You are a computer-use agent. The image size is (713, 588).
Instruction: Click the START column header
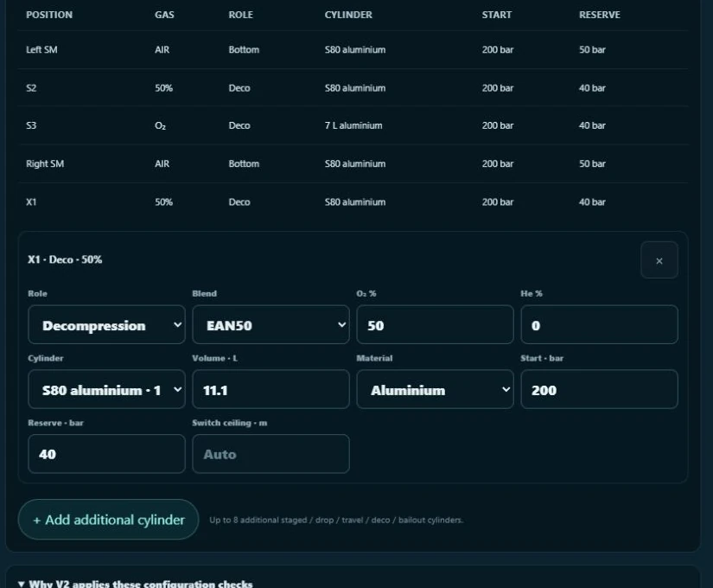click(x=497, y=15)
